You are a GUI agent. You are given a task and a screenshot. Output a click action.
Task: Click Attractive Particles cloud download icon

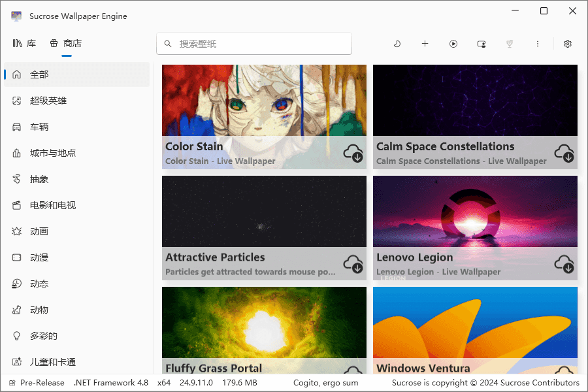pos(353,264)
